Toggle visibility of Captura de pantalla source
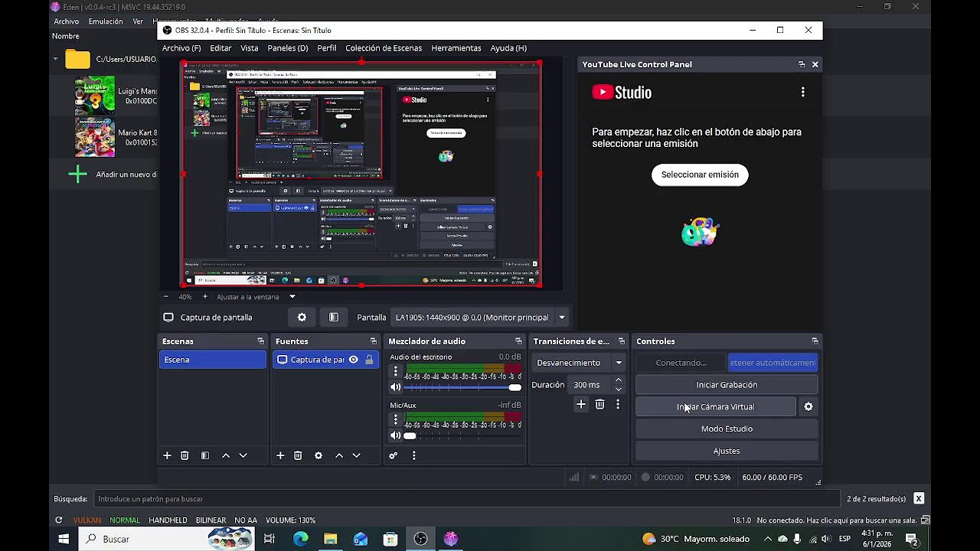Image resolution: width=980 pixels, height=551 pixels. [x=354, y=360]
